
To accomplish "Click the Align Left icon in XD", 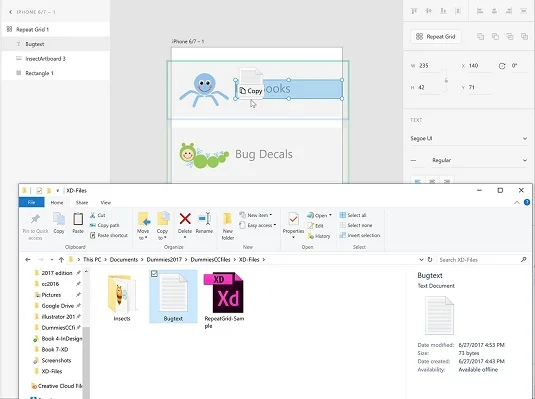I will pos(480,11).
